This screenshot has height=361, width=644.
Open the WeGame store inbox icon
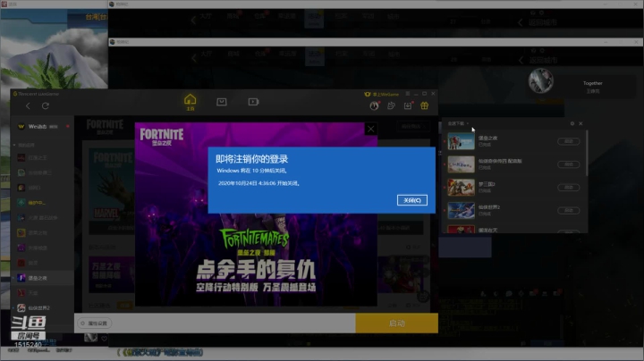[222, 102]
